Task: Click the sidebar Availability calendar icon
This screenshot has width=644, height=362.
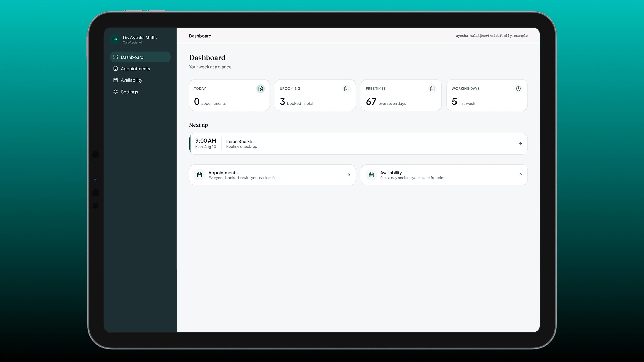Action: (116, 80)
